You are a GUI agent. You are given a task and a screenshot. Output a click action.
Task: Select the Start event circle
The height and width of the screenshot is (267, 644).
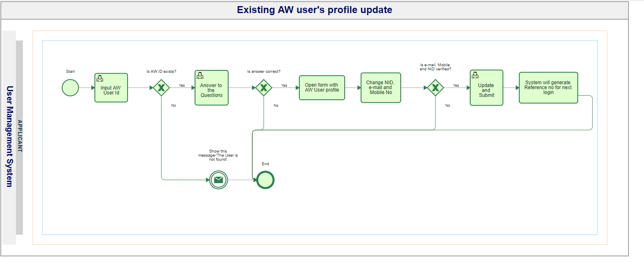point(70,88)
